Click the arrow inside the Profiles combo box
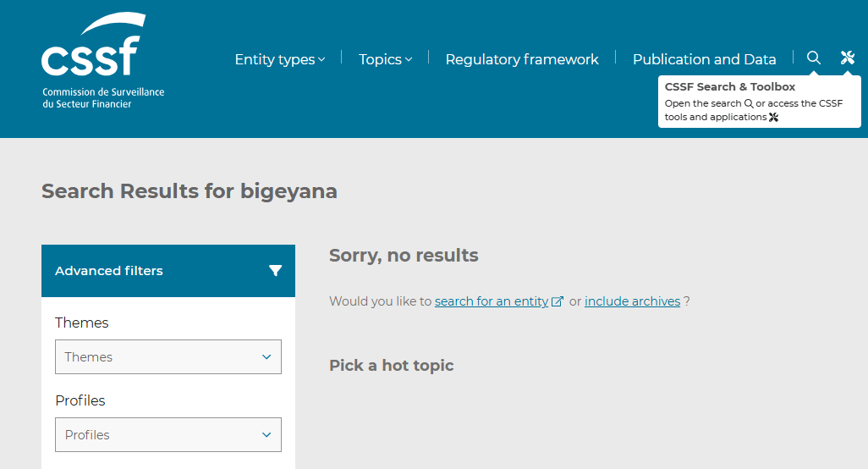This screenshot has width=868, height=469. [266, 435]
